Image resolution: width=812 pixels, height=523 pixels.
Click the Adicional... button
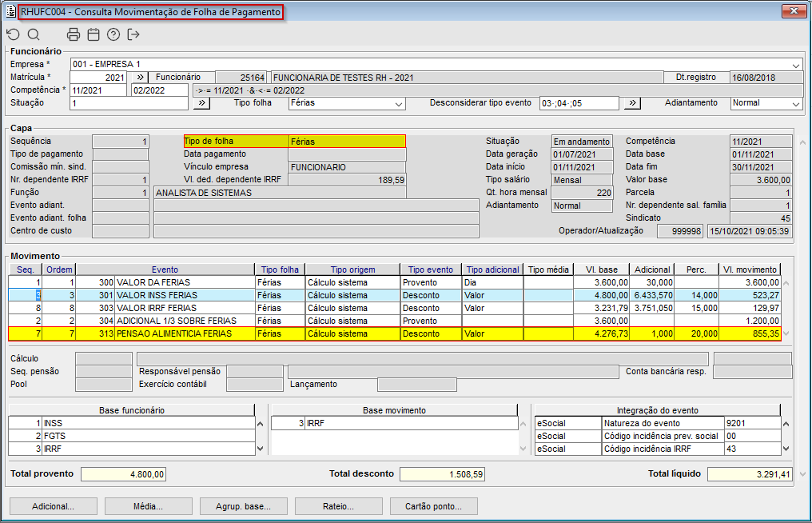pos(53,506)
